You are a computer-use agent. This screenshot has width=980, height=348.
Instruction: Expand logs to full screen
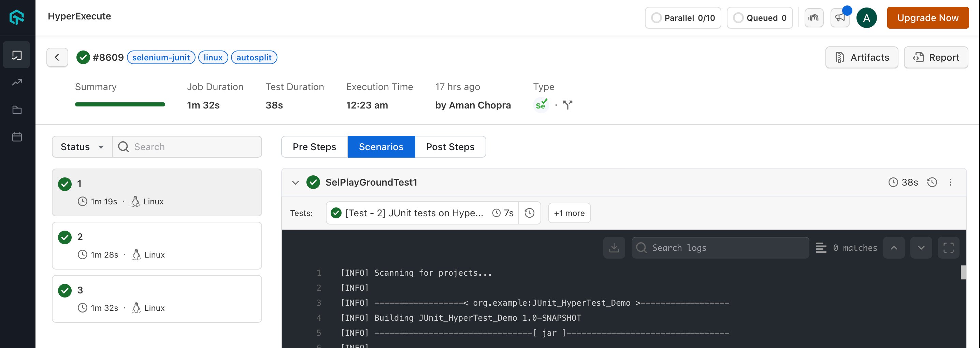pyautogui.click(x=948, y=248)
